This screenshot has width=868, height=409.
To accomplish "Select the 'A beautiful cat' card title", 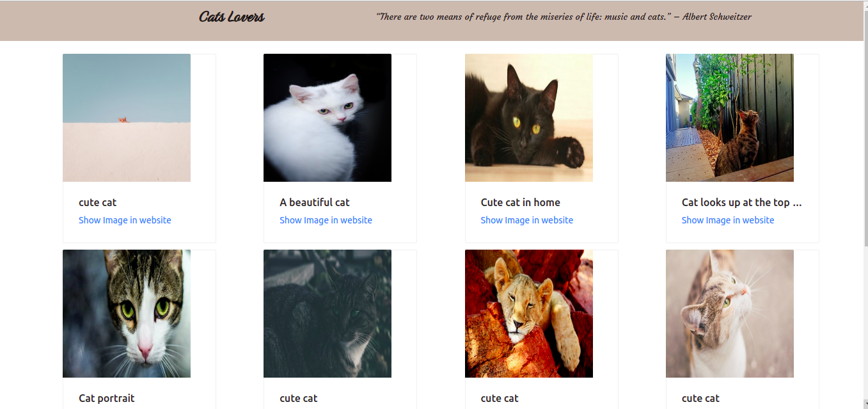I will [315, 202].
